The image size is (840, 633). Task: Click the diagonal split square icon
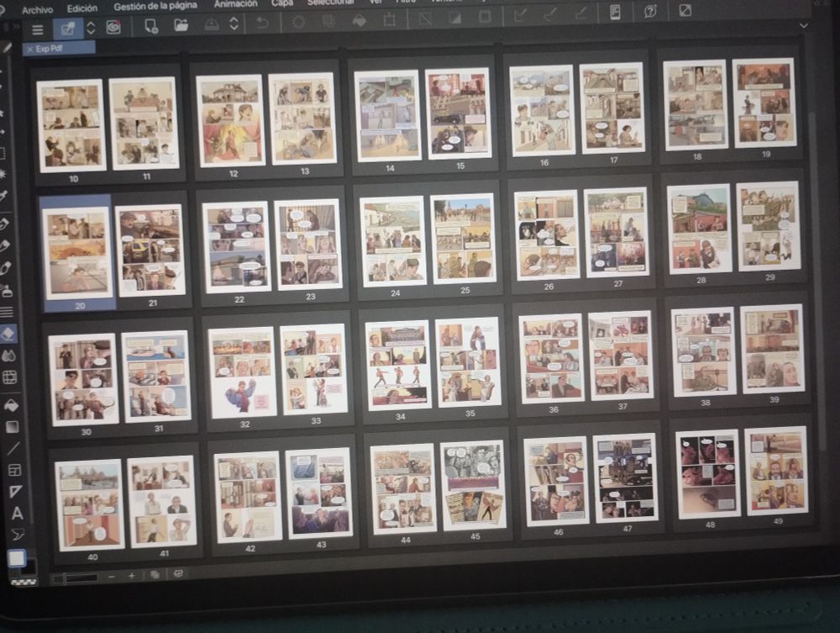tap(685, 10)
